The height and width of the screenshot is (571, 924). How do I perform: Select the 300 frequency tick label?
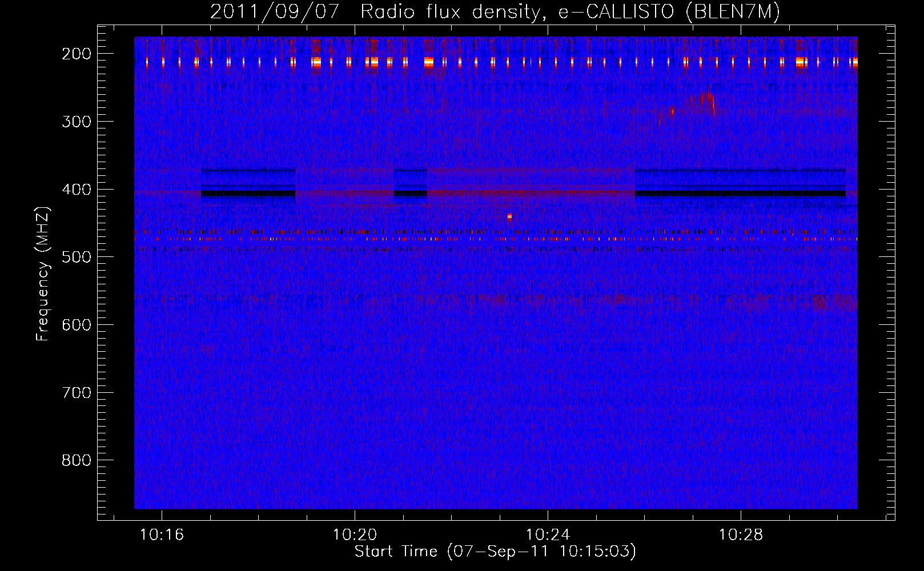[x=77, y=122]
